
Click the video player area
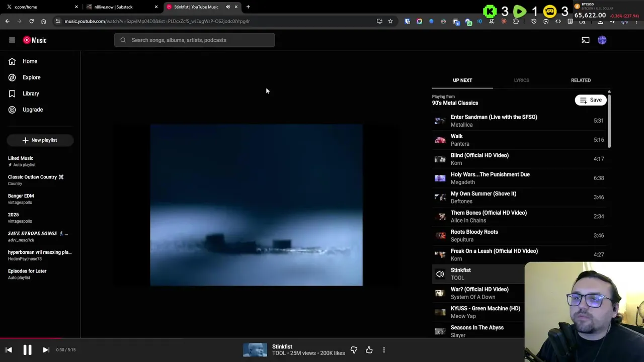pos(256,205)
